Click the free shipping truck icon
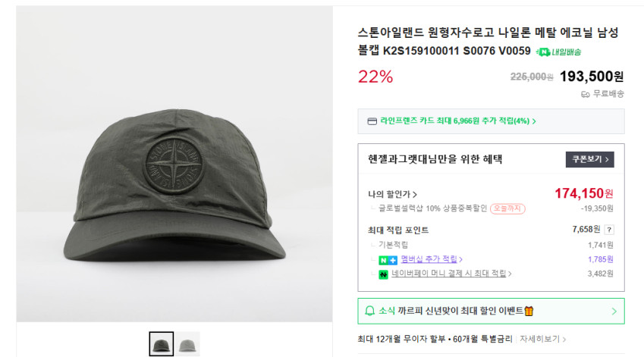 pyautogui.click(x=586, y=95)
